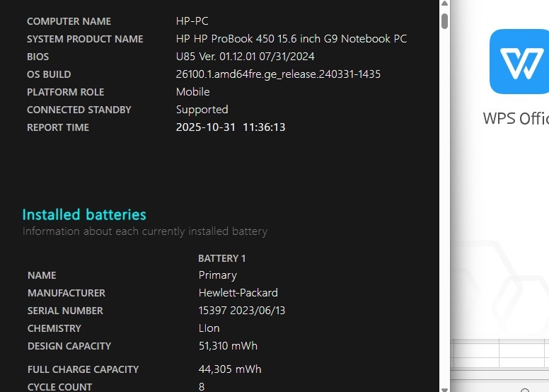Click the 'Information about each currently installed battery' subtitle

(145, 231)
